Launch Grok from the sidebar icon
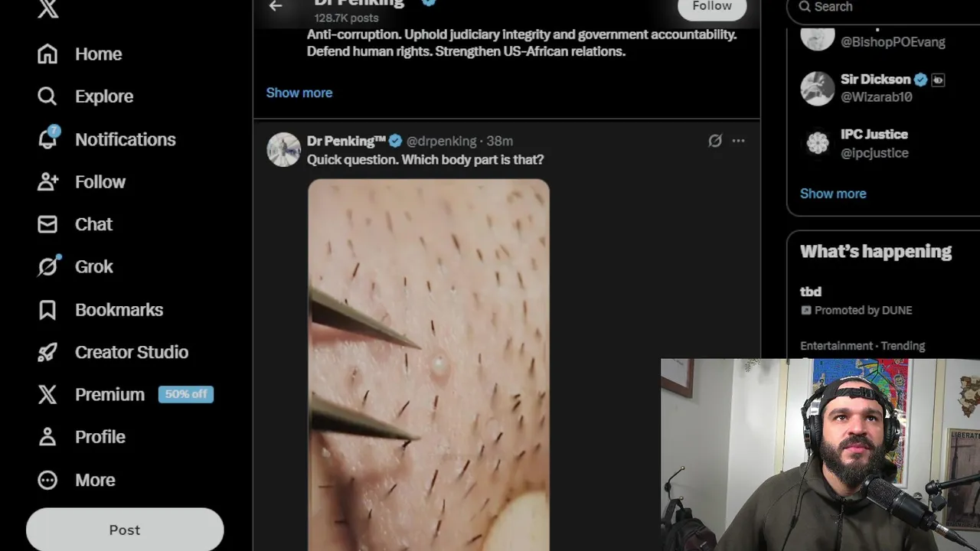The width and height of the screenshot is (980, 551). point(47,266)
